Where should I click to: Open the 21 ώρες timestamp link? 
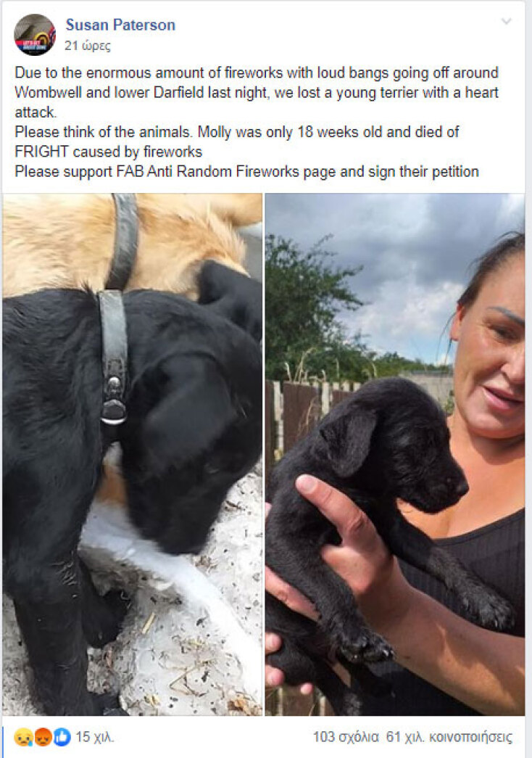pyautogui.click(x=88, y=46)
